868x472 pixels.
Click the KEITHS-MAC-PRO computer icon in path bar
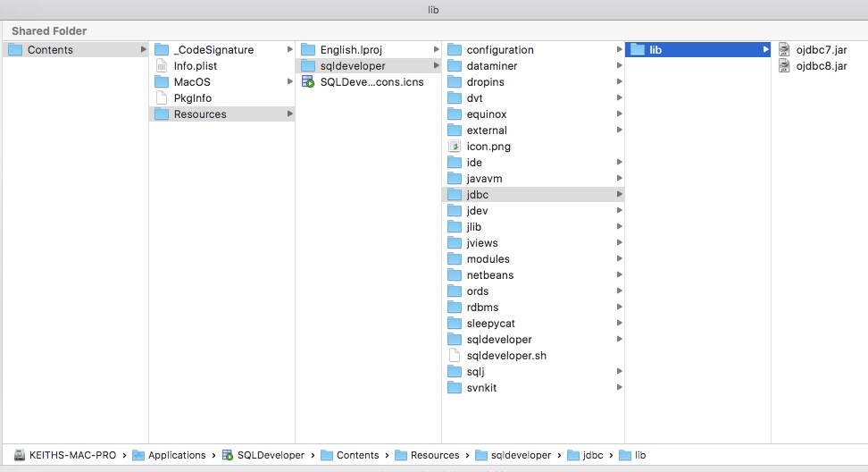click(x=20, y=455)
